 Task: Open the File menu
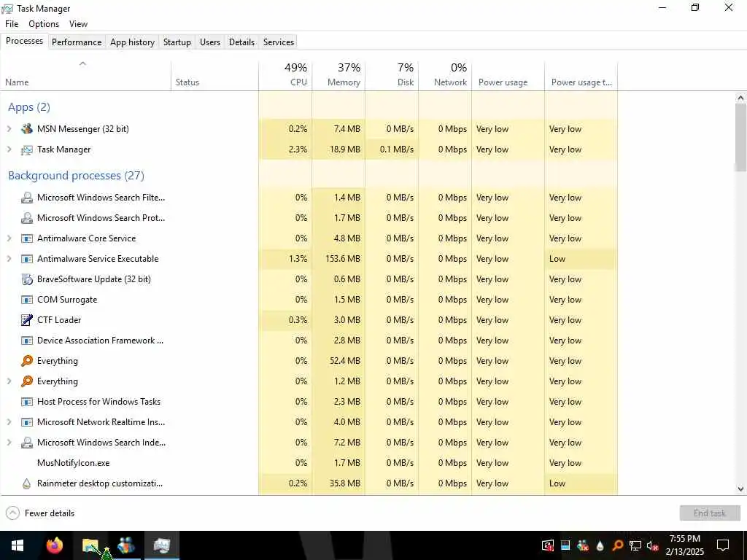pyautogui.click(x=12, y=24)
